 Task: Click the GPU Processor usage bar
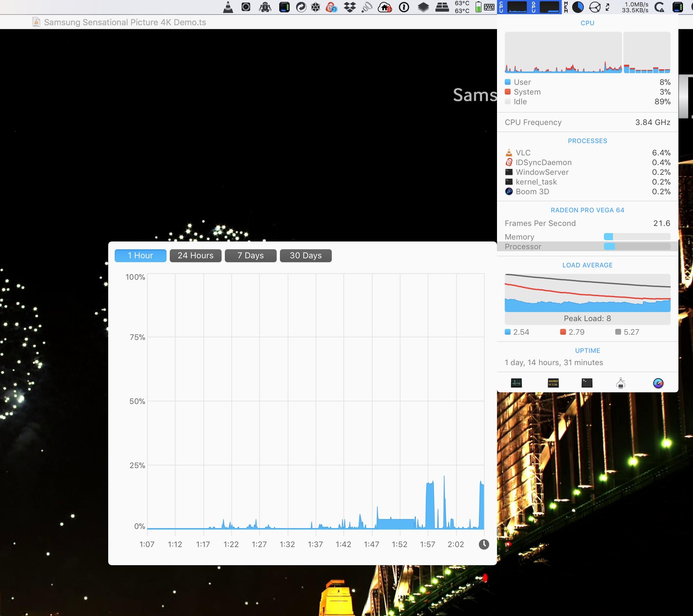(x=637, y=247)
